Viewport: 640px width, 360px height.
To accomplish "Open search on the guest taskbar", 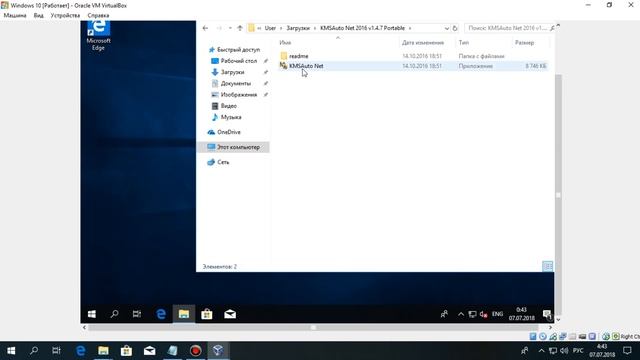I will [x=115, y=314].
